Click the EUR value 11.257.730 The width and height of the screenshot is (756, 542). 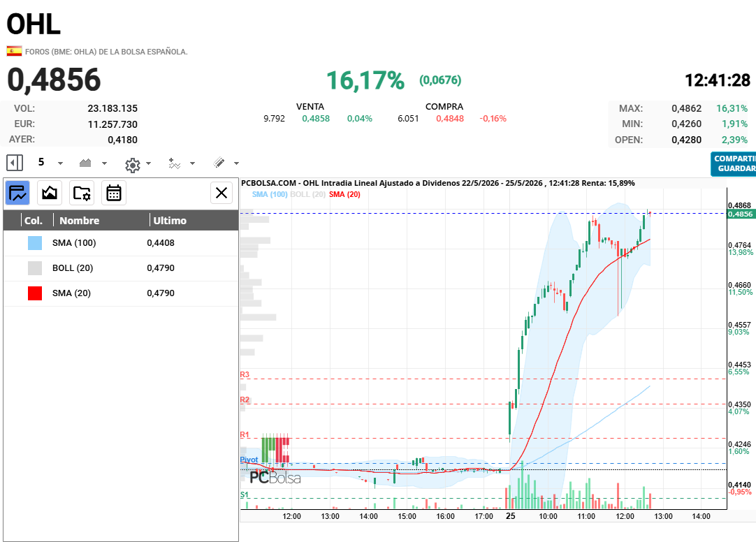(x=112, y=124)
